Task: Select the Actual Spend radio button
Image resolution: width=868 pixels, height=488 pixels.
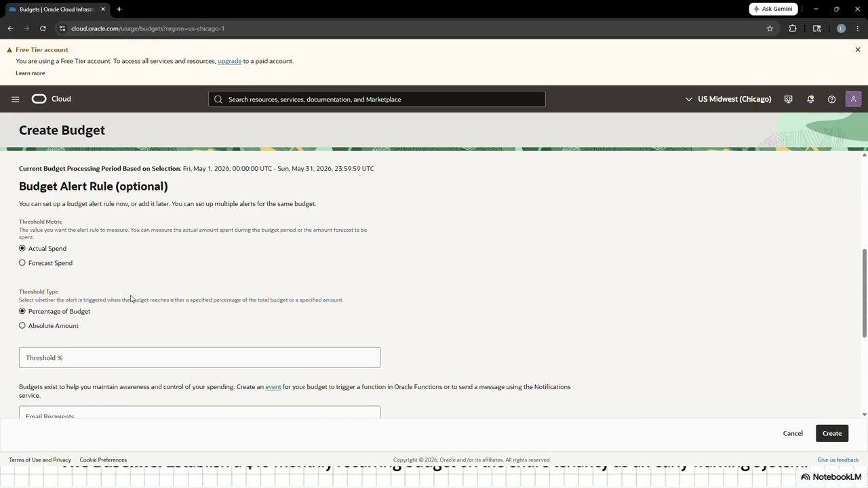Action: [22, 248]
